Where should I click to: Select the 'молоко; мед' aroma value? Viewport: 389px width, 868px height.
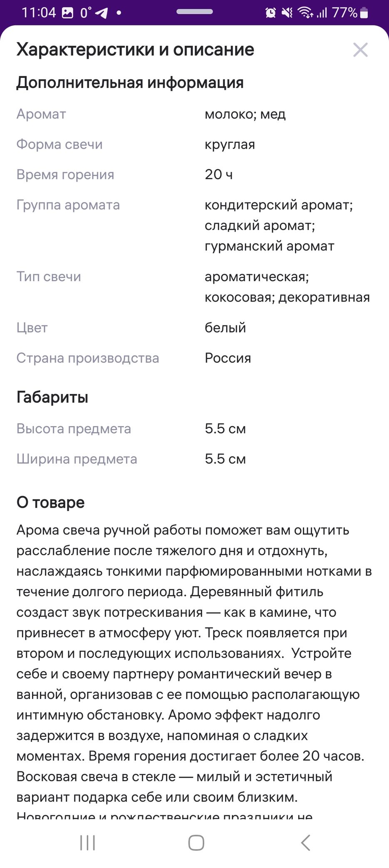(245, 114)
